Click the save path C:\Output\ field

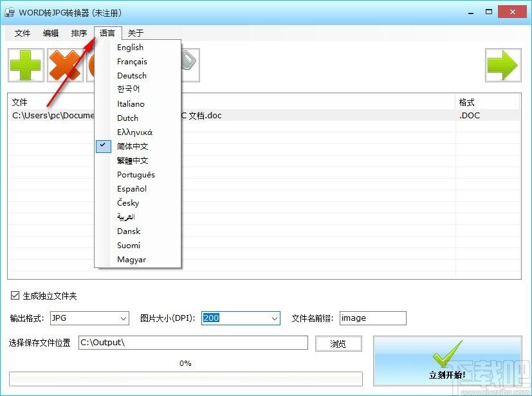(193, 343)
